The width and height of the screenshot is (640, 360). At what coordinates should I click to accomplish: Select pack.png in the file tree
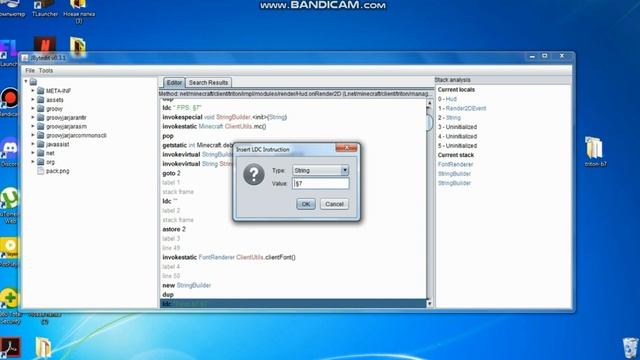click(58, 171)
